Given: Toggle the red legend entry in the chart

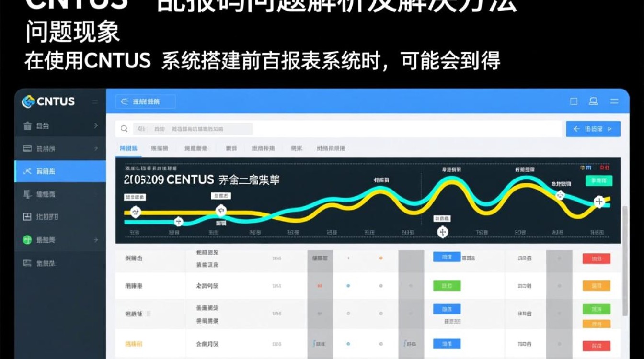Looking at the screenshot, I should [x=605, y=168].
